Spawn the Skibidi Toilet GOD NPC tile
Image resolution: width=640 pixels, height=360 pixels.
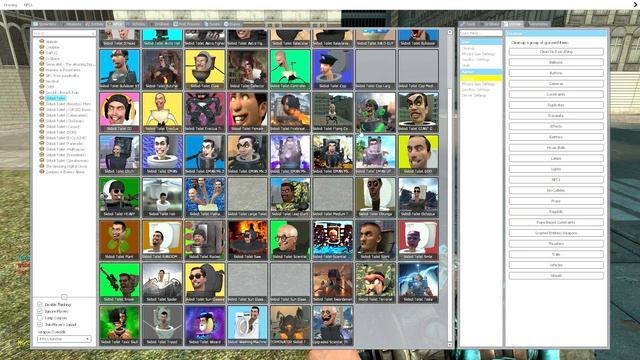[x=418, y=155]
